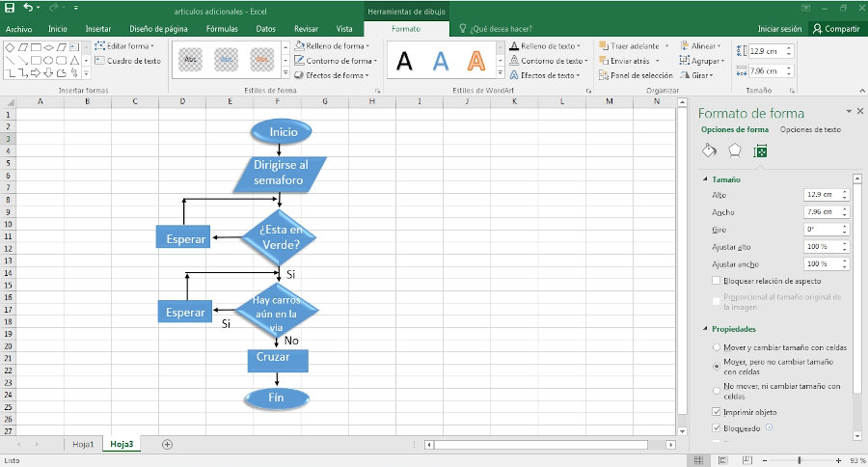Click Iniciar sesión link
This screenshot has width=868, height=467.
[779, 29]
